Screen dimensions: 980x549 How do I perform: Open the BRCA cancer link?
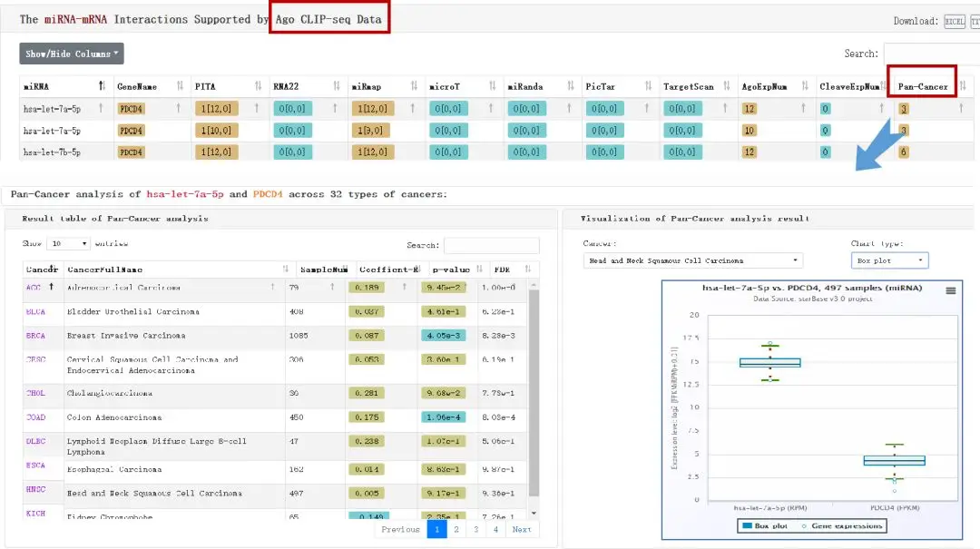(x=35, y=336)
